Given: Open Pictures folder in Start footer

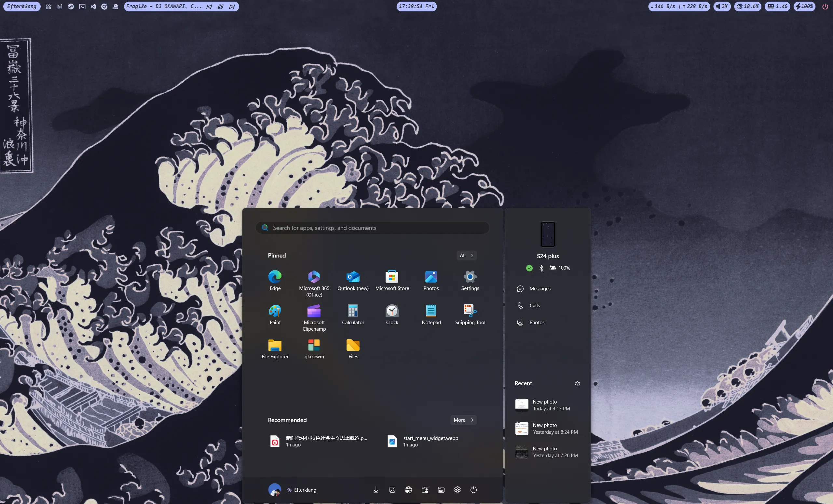Looking at the screenshot, I should [x=392, y=489].
